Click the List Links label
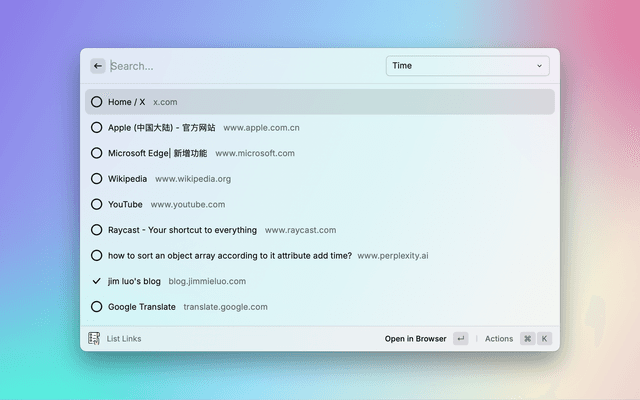Screen dimensions: 640x400 tap(124, 339)
